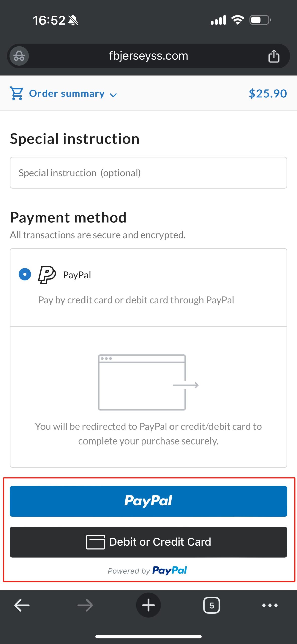Tap the Powered by PayPal link

click(147, 570)
